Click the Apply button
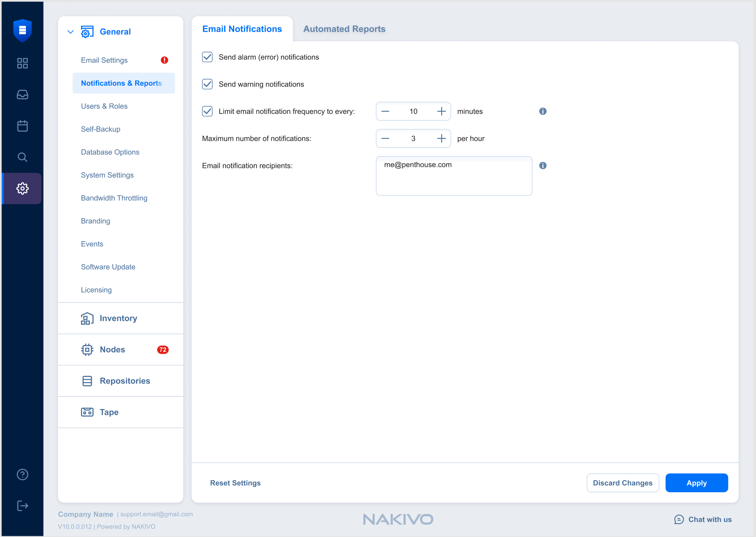This screenshot has width=756, height=537. 696,483
